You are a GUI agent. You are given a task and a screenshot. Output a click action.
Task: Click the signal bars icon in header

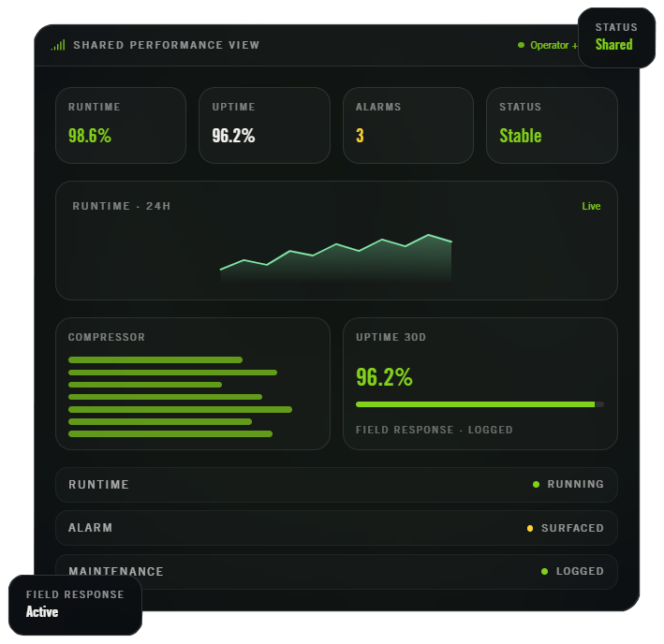click(58, 45)
